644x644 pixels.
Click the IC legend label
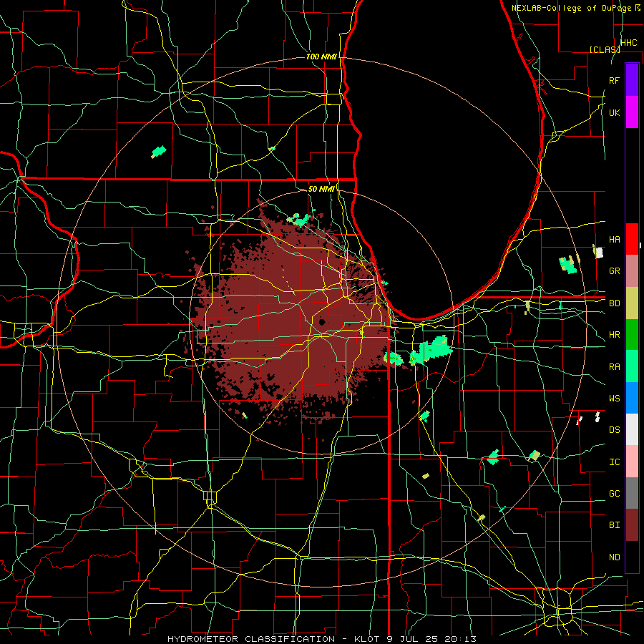[x=615, y=462]
